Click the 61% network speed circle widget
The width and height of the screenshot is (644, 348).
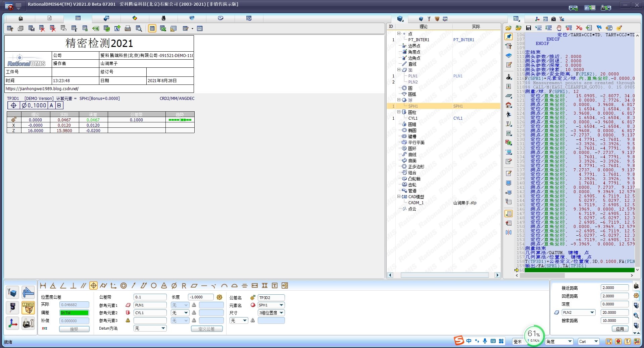534,335
